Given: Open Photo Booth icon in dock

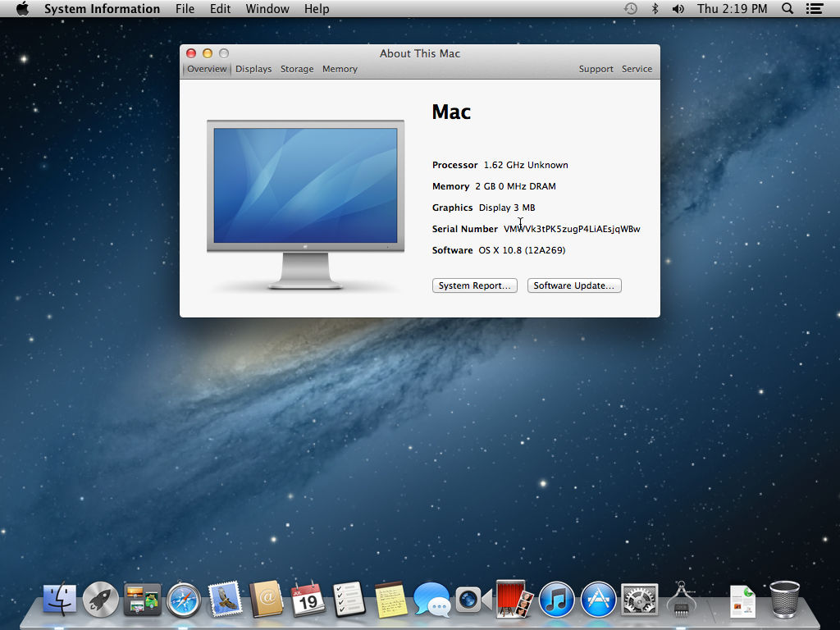Looking at the screenshot, I should 514,598.
